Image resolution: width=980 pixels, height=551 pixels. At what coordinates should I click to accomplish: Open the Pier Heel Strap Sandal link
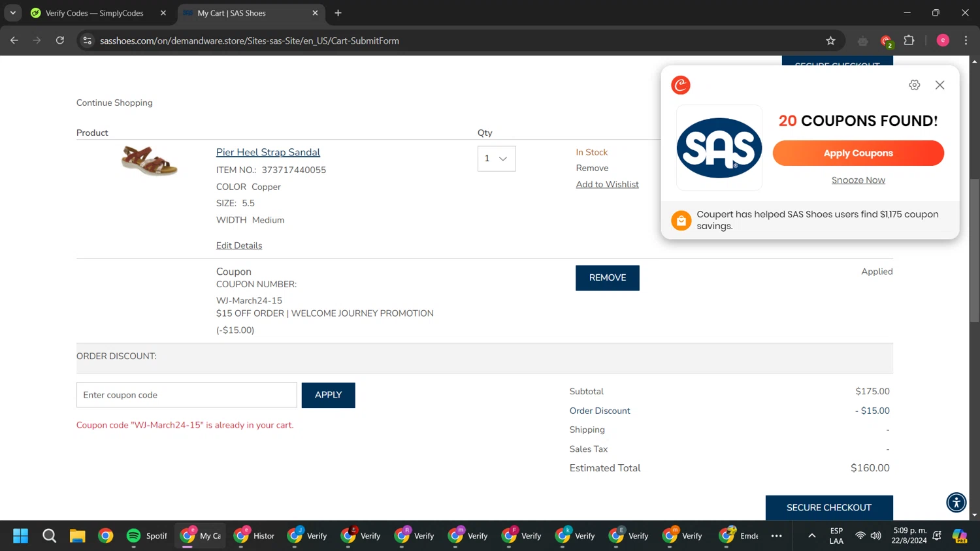[x=268, y=152]
